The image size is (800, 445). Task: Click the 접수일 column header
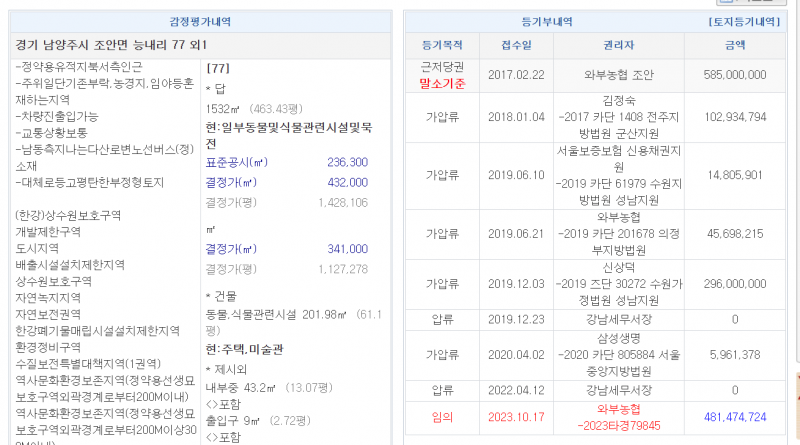tap(516, 46)
